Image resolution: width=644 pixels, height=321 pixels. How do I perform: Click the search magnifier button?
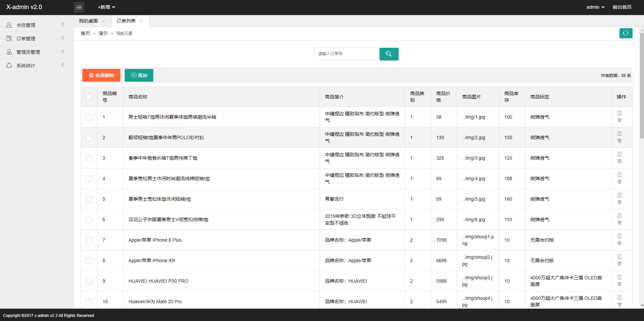click(x=389, y=54)
